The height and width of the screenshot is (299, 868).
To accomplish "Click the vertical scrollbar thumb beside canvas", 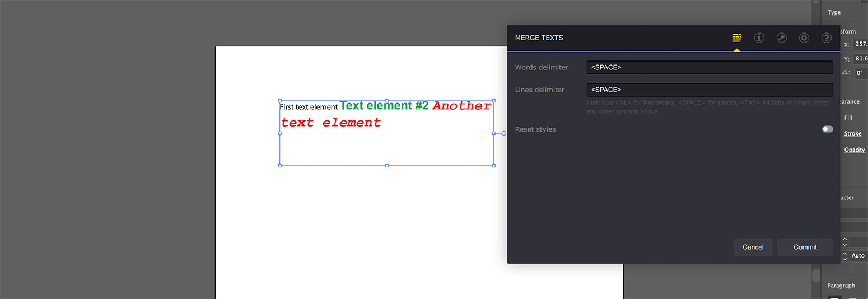I will pos(816,275).
